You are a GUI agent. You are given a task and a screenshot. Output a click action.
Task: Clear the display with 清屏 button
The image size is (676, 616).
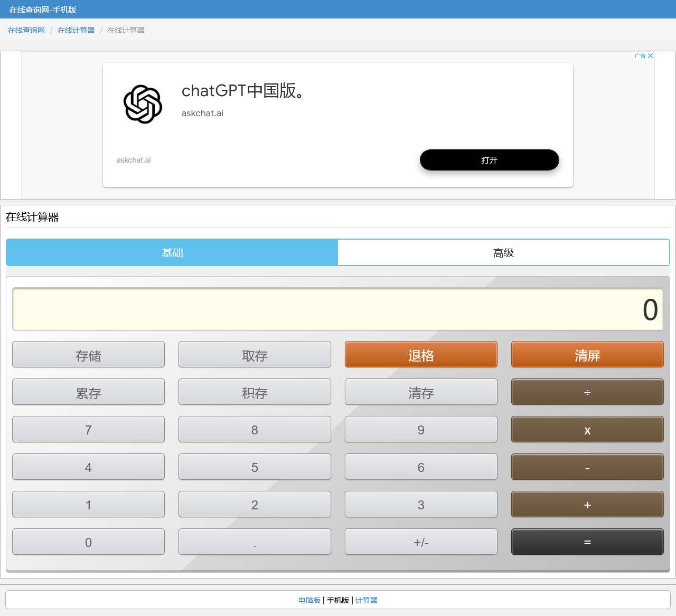[587, 354]
